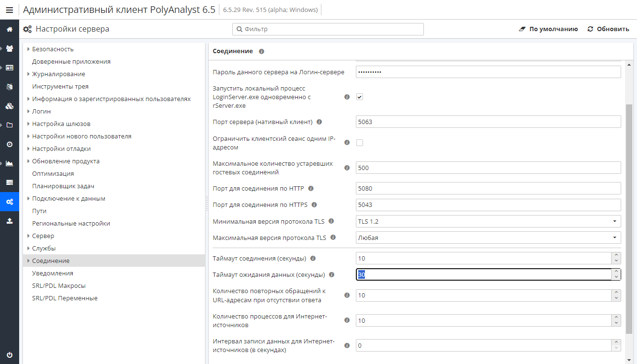
Task: Click the По умолчанию button
Action: (548, 29)
